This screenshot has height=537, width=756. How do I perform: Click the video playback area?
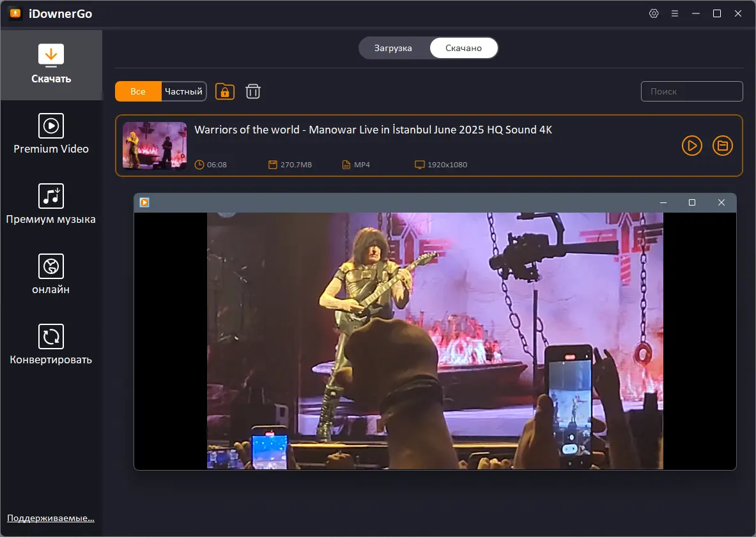(x=435, y=341)
